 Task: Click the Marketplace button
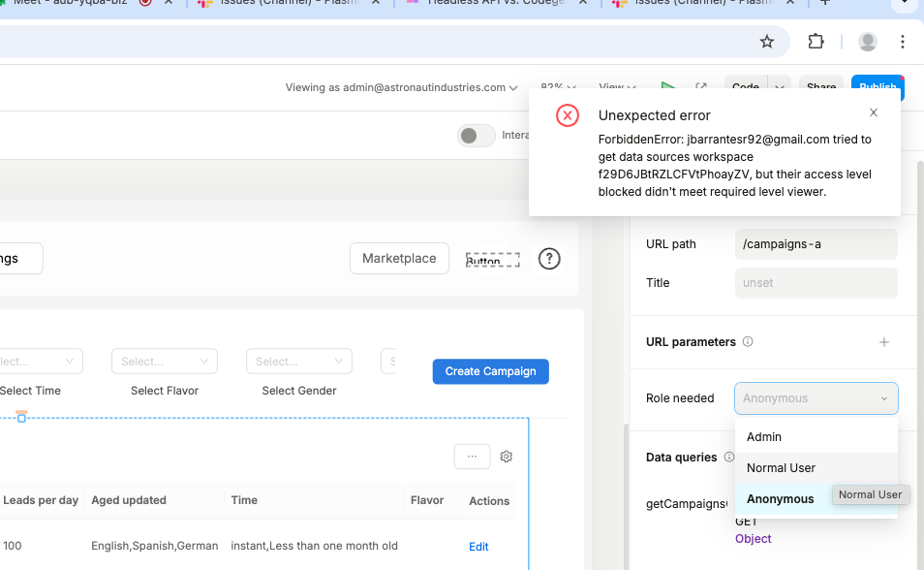(399, 259)
